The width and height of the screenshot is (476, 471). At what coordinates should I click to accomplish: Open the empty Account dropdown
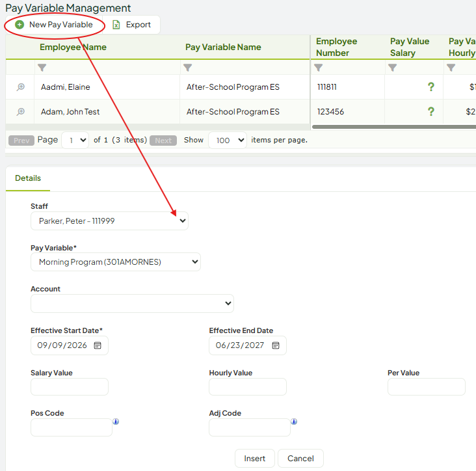tap(133, 303)
